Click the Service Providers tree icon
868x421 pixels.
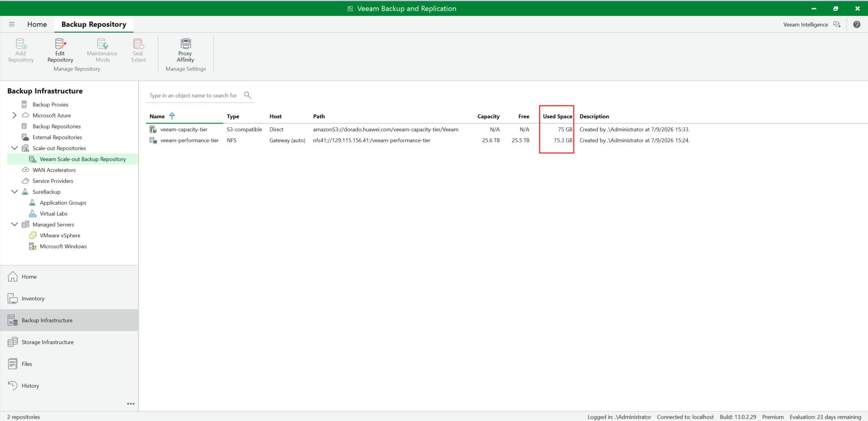25,181
